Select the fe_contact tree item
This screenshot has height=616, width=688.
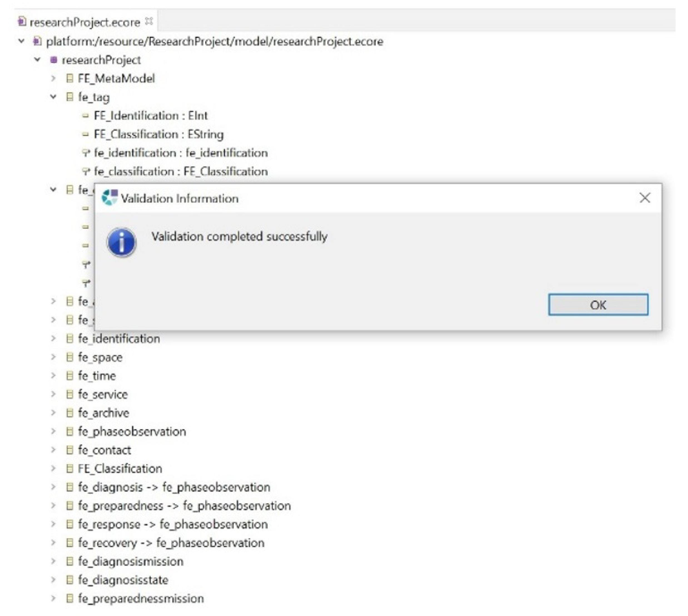104,450
